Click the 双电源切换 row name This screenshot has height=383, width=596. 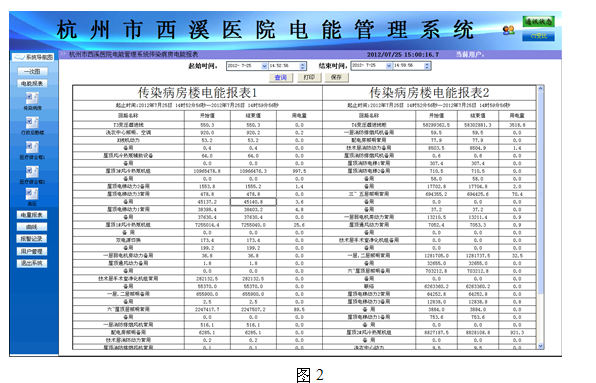(128, 240)
